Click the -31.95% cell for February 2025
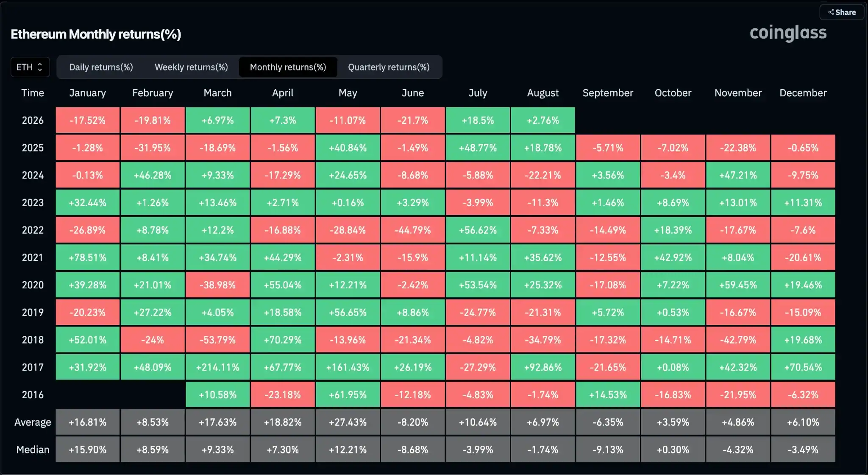The height and width of the screenshot is (475, 868). (x=153, y=148)
